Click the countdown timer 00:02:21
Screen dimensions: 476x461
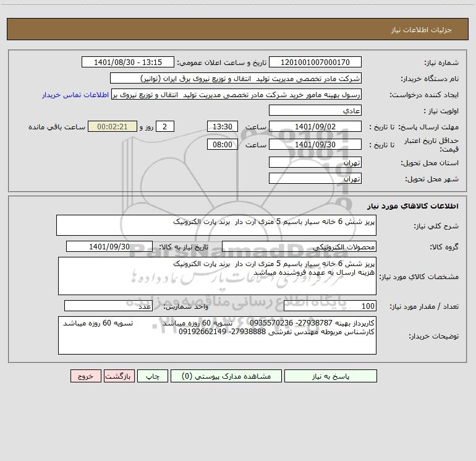[x=113, y=126]
